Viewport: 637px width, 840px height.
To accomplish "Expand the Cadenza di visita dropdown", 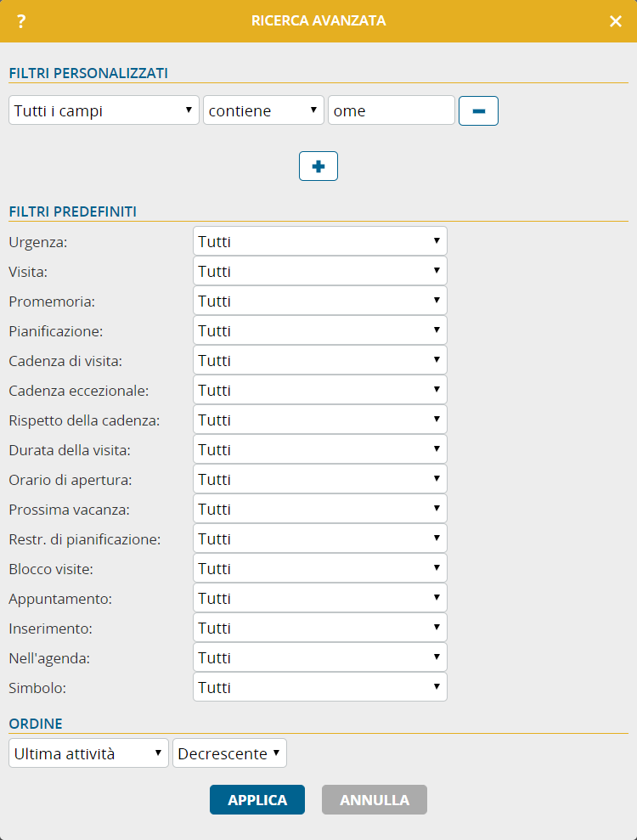I will pos(320,360).
